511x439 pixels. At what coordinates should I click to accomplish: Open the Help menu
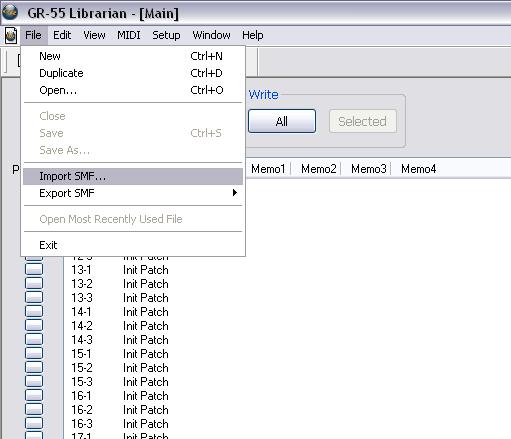(253, 35)
